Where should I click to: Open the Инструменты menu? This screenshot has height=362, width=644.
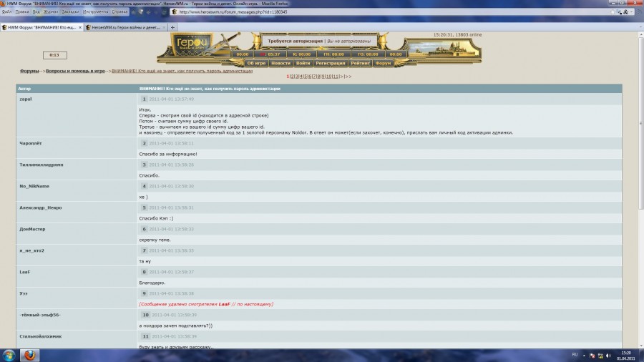(96, 11)
